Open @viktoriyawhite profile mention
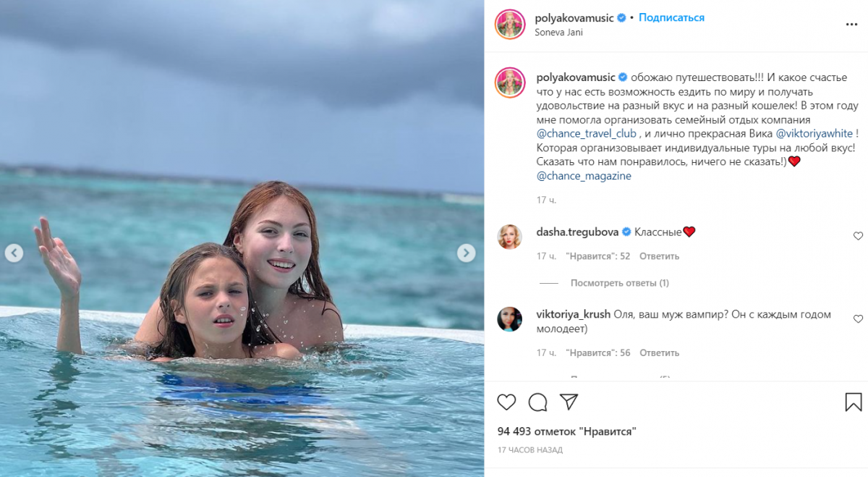Image resolution: width=868 pixels, height=477 pixels. [814, 133]
